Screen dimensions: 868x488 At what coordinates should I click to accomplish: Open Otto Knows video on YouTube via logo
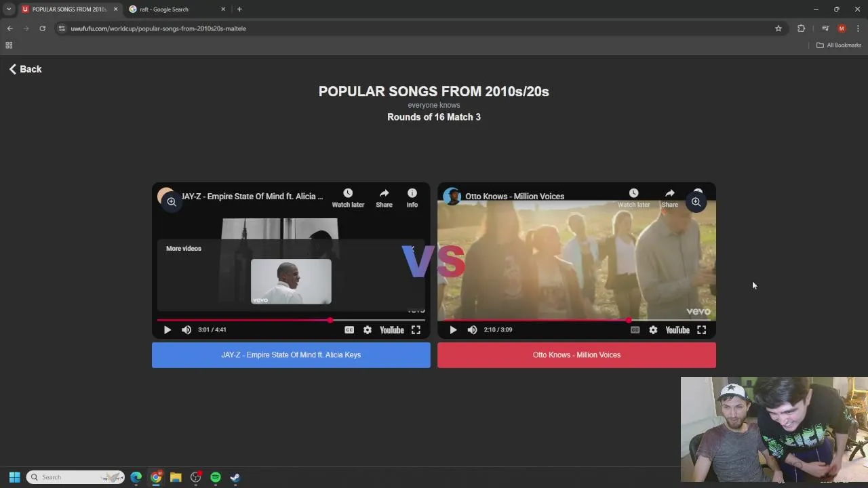coord(677,330)
